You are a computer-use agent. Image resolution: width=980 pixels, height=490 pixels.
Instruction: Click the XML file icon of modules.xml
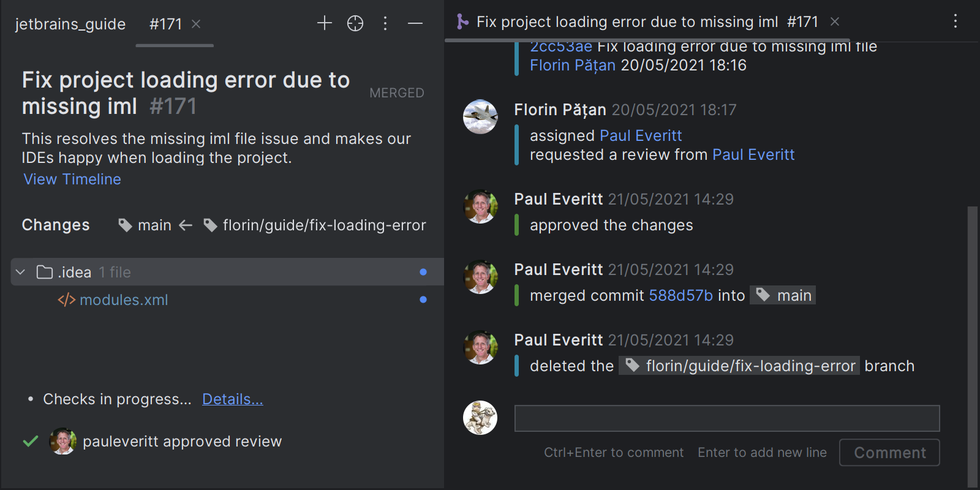tap(66, 300)
